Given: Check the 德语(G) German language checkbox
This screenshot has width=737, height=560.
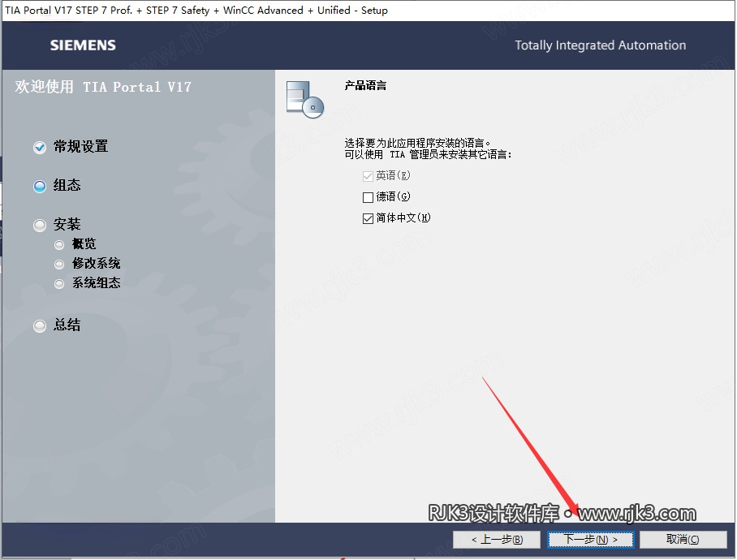Looking at the screenshot, I should [x=368, y=197].
